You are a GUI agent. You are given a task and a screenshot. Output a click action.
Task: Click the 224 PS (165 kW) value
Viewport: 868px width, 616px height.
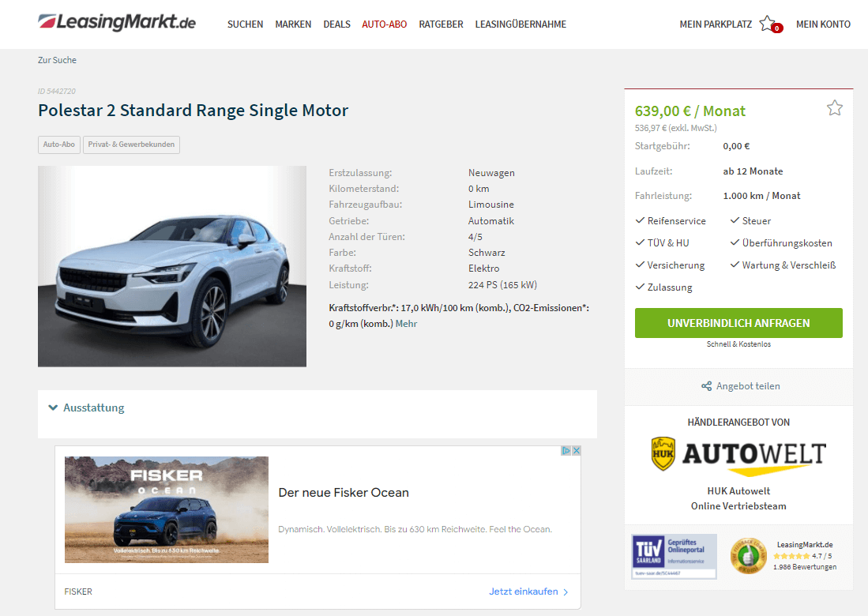(502, 285)
